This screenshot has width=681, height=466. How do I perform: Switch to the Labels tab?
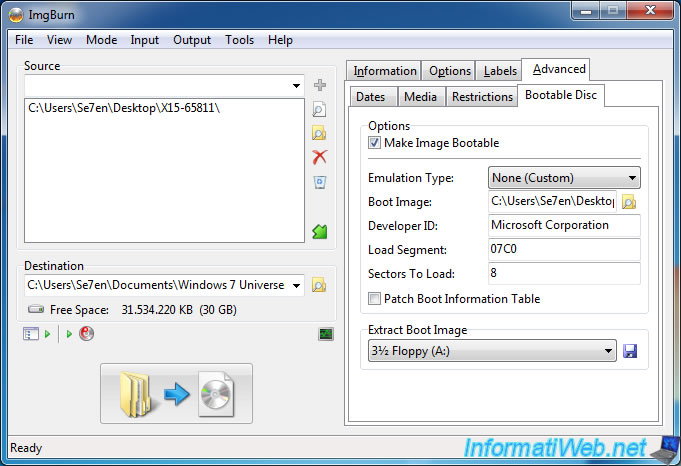(x=500, y=71)
